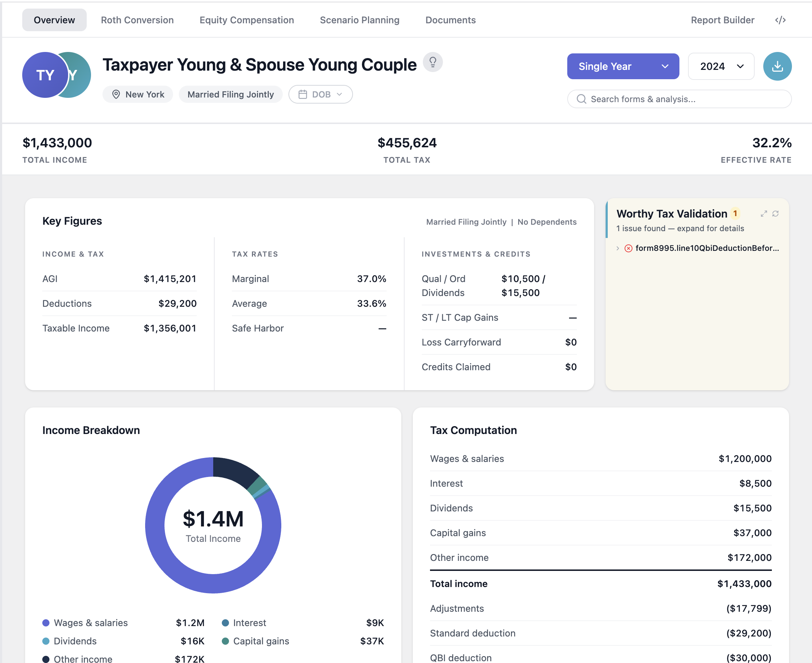The image size is (812, 663).
Task: Click the calendar icon in the DOB chip
Action: (x=303, y=94)
